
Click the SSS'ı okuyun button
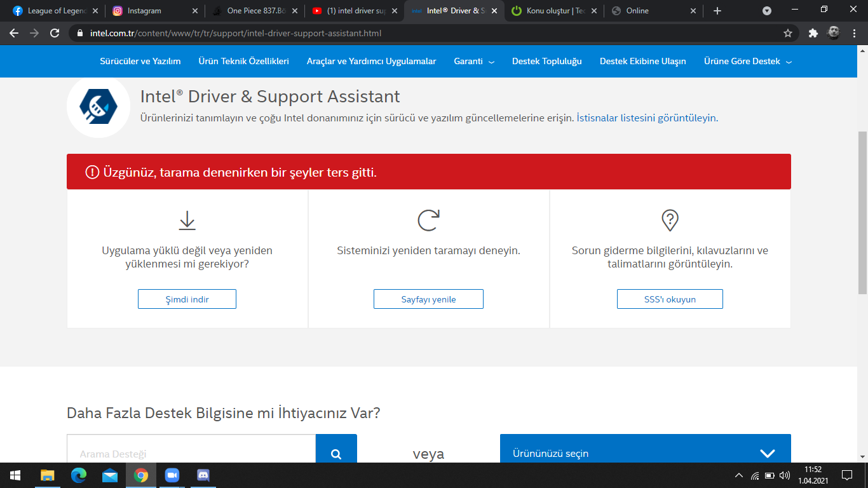tap(670, 299)
